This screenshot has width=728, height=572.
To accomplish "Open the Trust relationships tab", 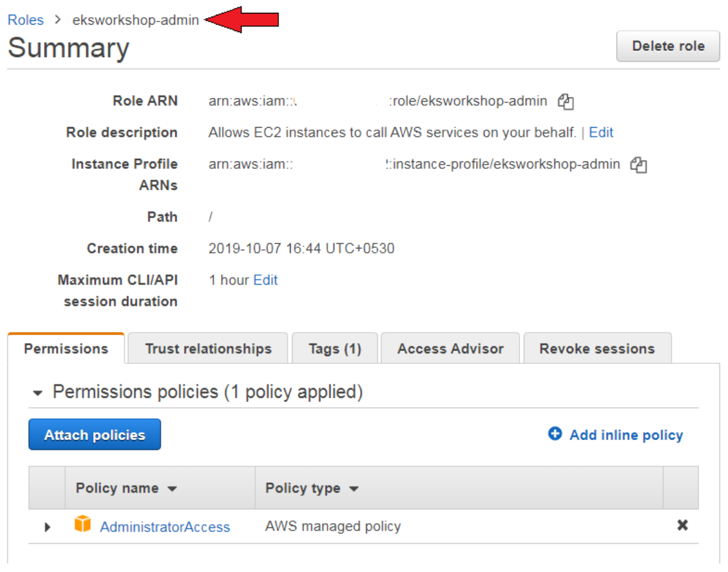I will 208,348.
